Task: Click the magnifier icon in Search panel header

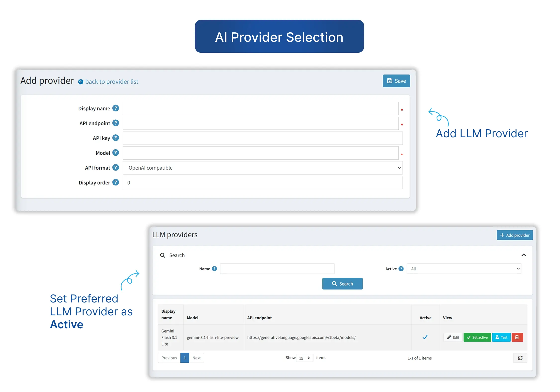Action: pos(162,255)
